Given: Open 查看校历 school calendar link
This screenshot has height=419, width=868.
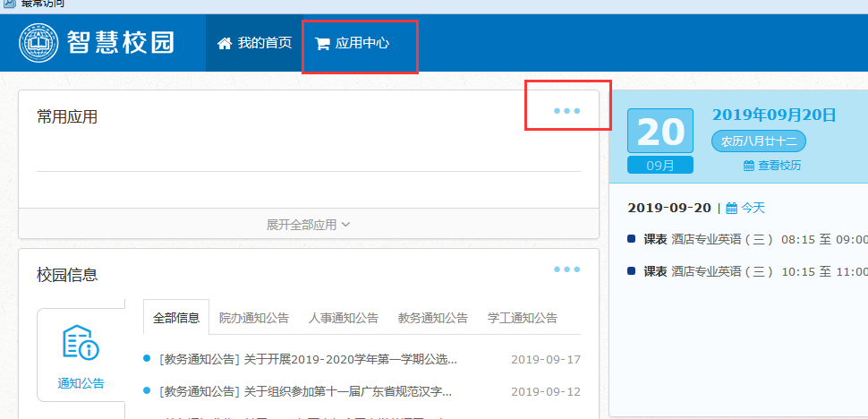Looking at the screenshot, I should click(779, 166).
